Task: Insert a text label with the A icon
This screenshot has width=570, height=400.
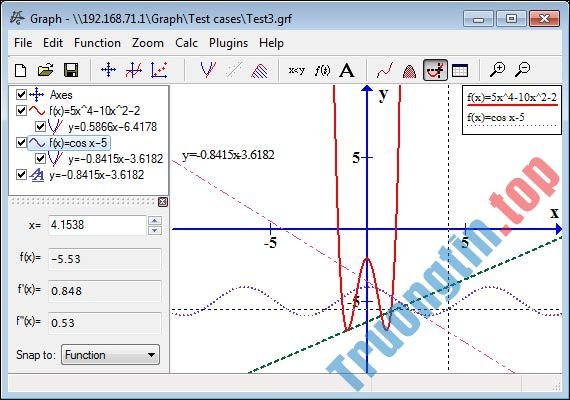Action: pos(347,70)
